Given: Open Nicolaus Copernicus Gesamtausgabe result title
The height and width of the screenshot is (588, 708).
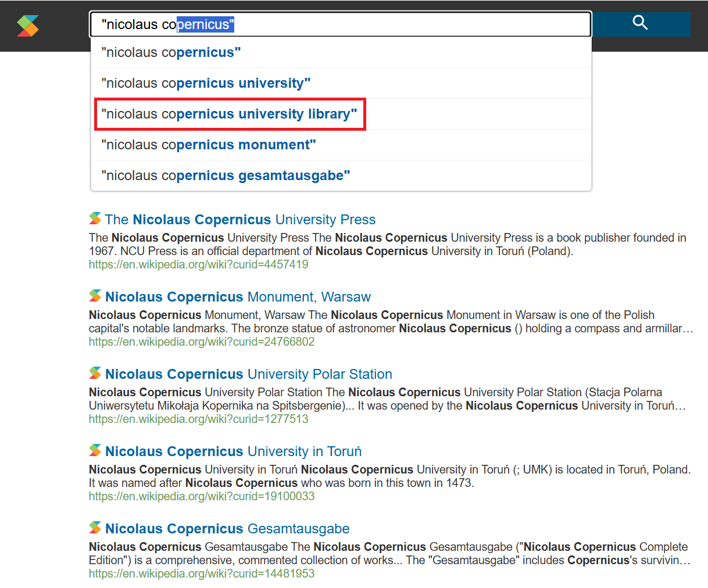Looking at the screenshot, I should tap(227, 529).
